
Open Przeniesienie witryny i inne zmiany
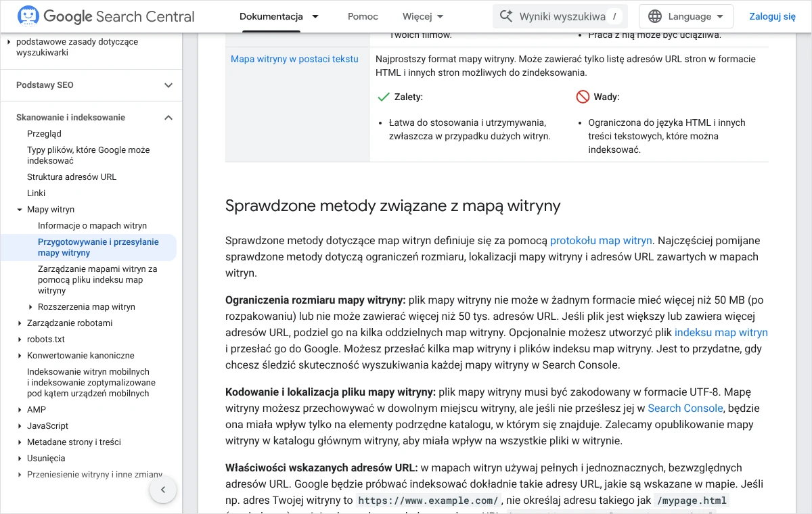click(95, 475)
